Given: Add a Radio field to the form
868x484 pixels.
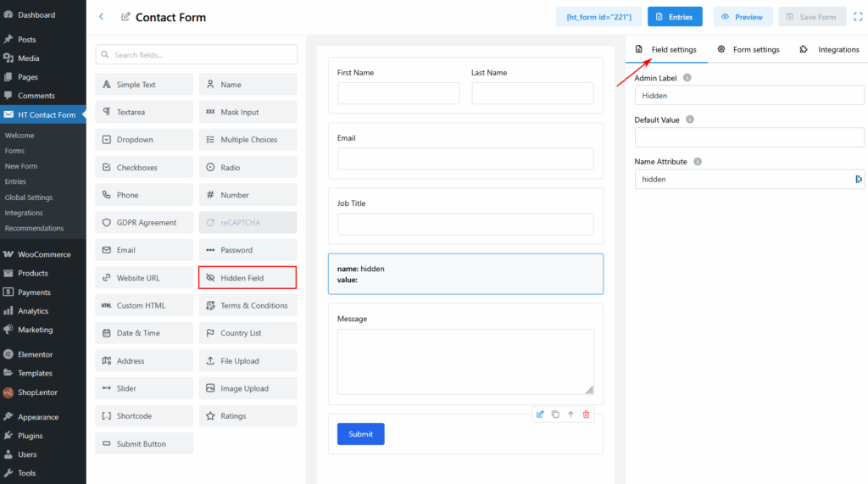Looking at the screenshot, I should pyautogui.click(x=248, y=168).
